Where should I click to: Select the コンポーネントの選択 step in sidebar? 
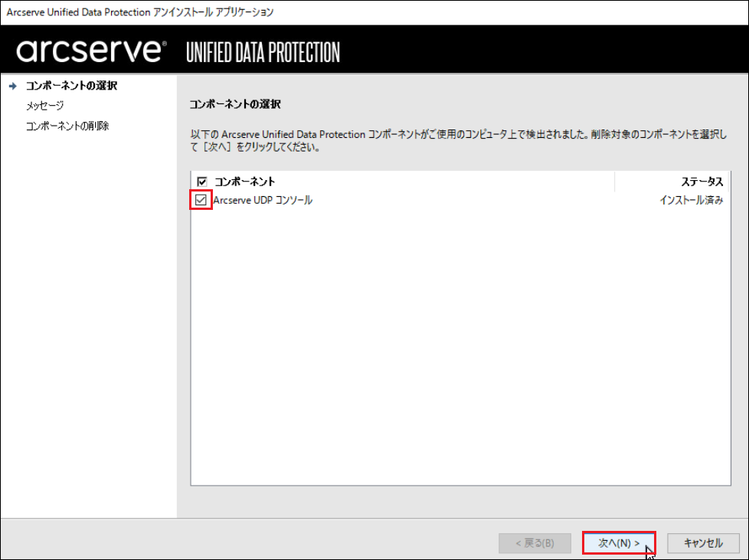tap(72, 86)
